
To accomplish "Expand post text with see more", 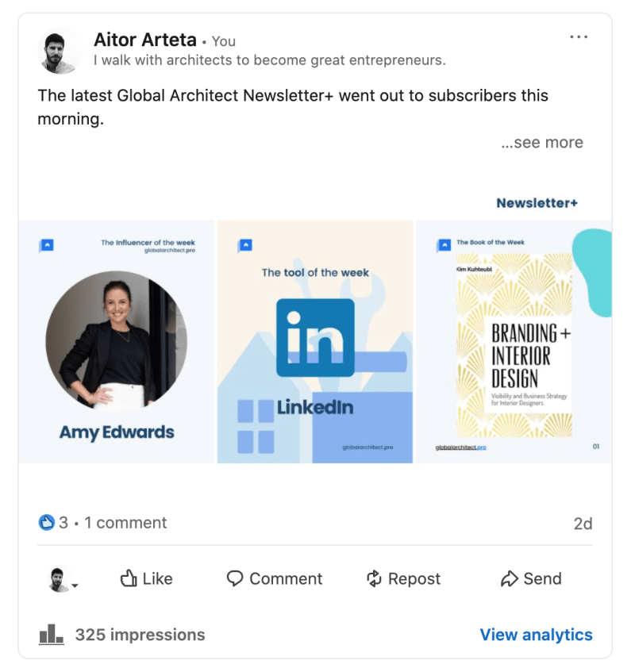I will pyautogui.click(x=542, y=142).
